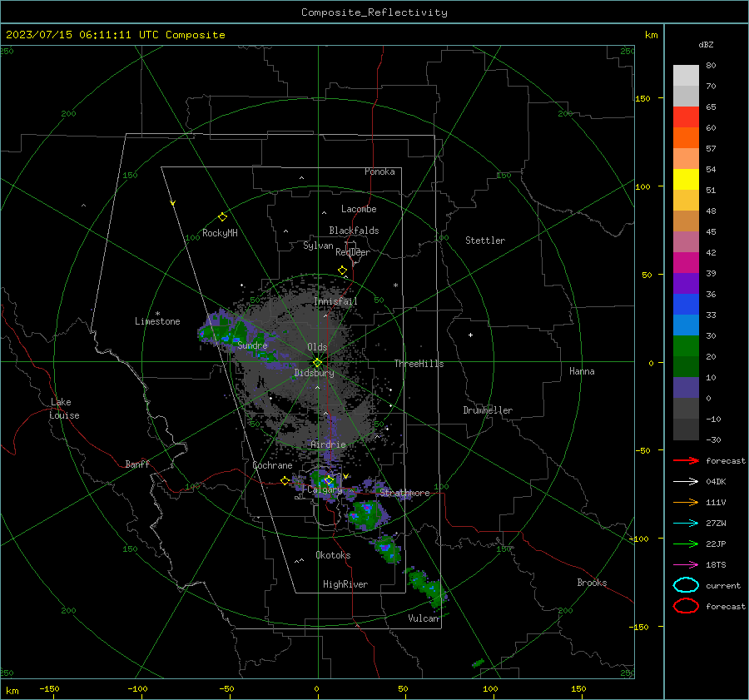Click the red forecast arrow in the legend
749x700 pixels.
pos(686,460)
